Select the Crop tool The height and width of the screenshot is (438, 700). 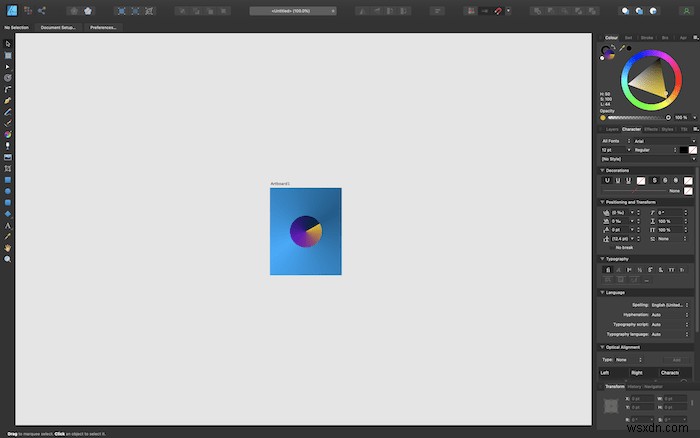pos(8,169)
